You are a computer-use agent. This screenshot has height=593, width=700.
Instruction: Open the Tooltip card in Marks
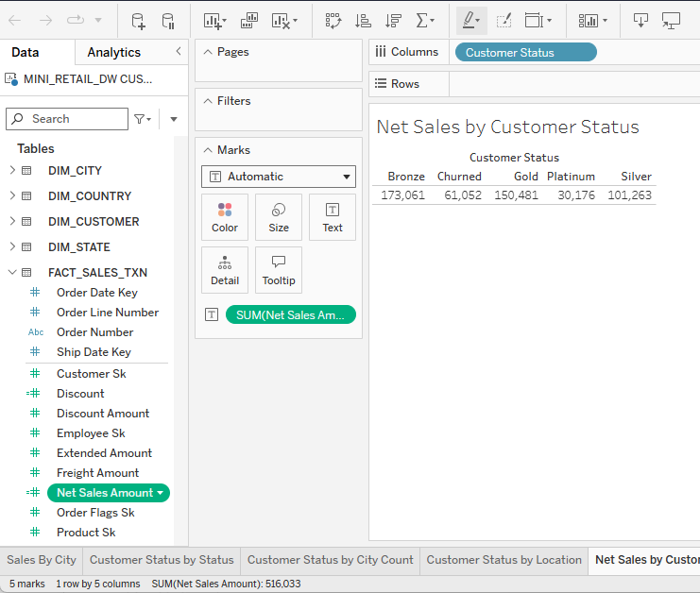pos(279,270)
